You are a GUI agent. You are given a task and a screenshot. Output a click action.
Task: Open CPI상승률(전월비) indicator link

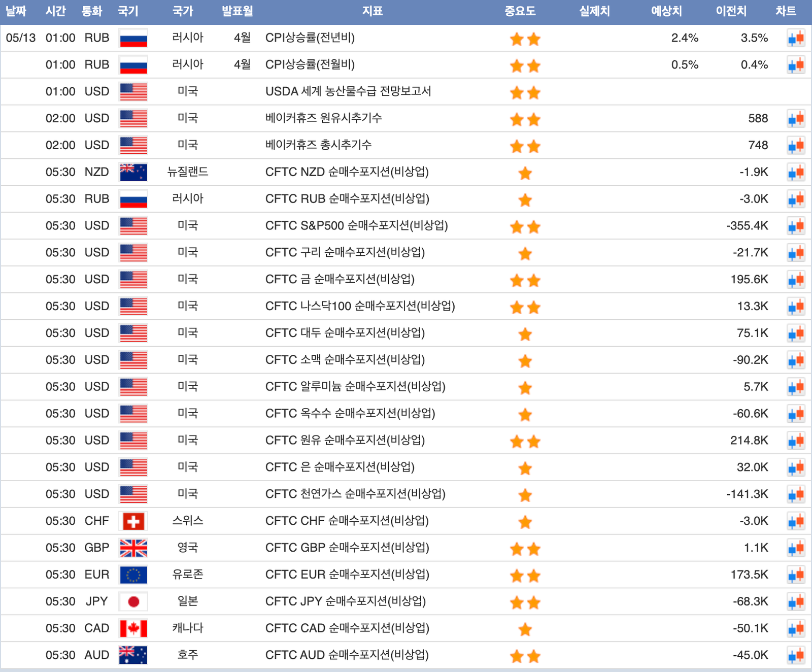(310, 64)
